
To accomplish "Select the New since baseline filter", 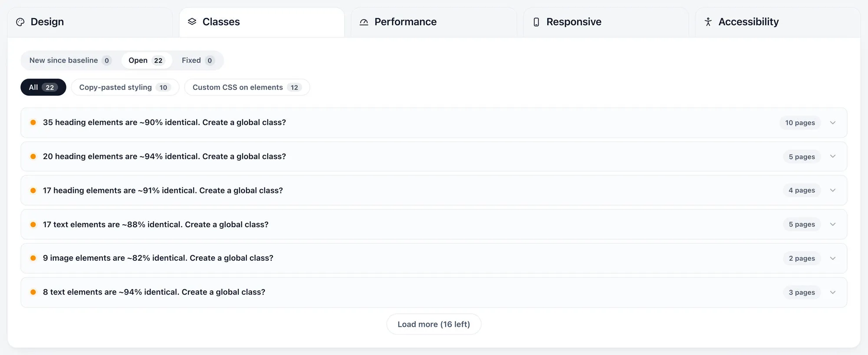I will 71,60.
